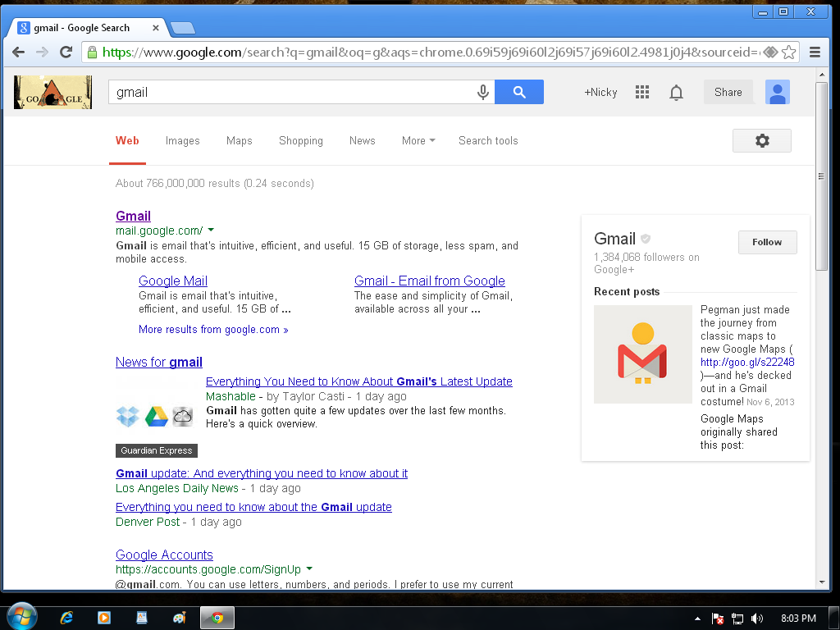Click the voice search microphone icon
This screenshot has height=630, width=840.
[x=483, y=92]
